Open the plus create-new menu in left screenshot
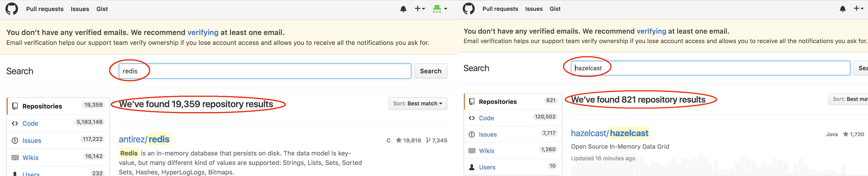This screenshot has width=868, height=176. (x=420, y=9)
